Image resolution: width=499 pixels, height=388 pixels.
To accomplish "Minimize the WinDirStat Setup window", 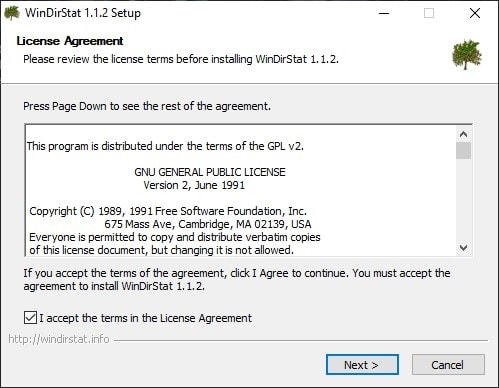I will (384, 13).
